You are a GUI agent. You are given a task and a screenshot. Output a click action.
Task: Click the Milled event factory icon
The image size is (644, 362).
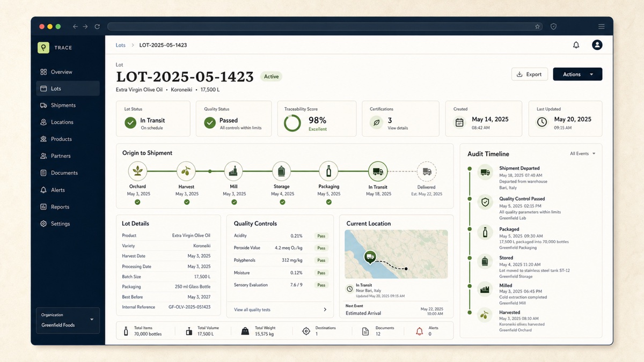[x=485, y=290]
